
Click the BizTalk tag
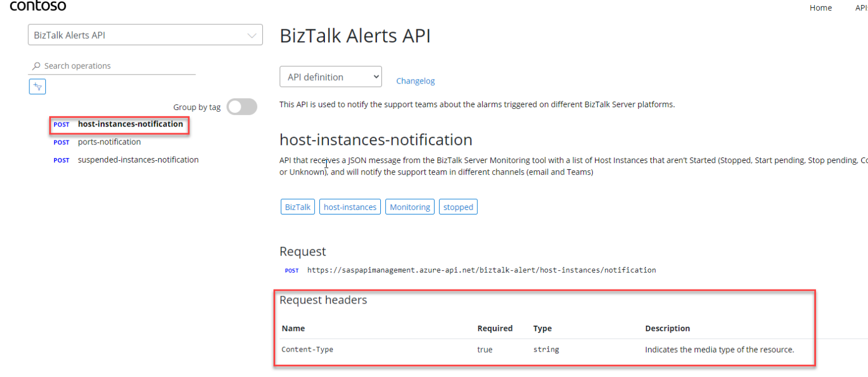coord(298,207)
